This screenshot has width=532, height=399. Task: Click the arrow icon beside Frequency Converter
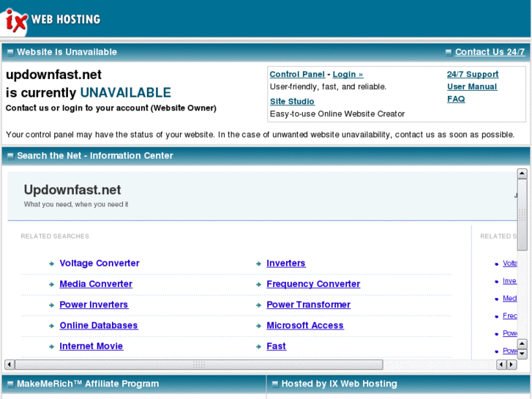(x=258, y=284)
